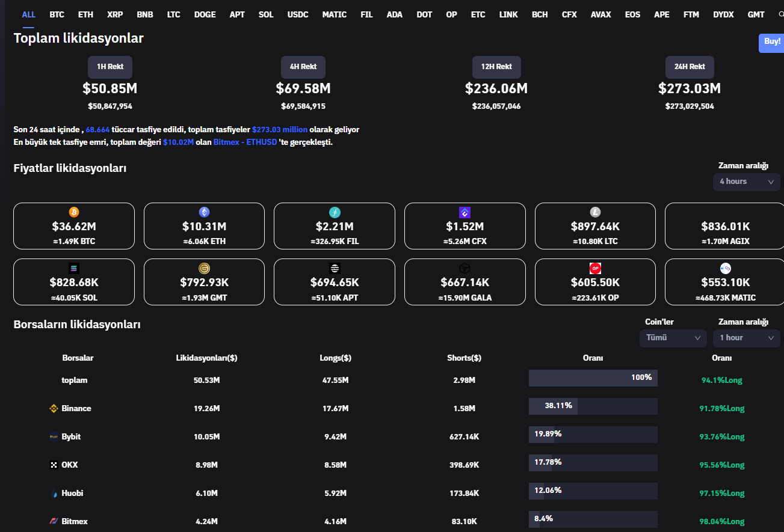Click the Filecoin icon in $2.21M card
This screenshot has width=784, height=532.
[335, 212]
